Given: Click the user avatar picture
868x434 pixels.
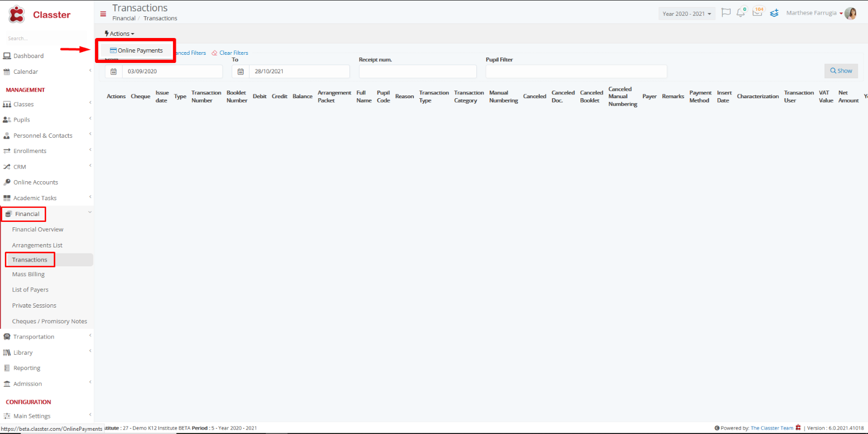Looking at the screenshot, I should tap(850, 13).
